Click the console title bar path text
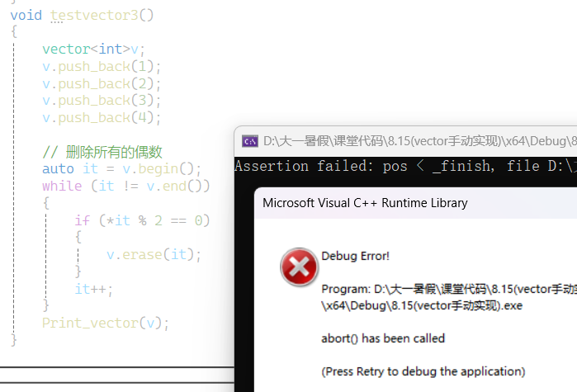This screenshot has height=392, width=577. 420,141
